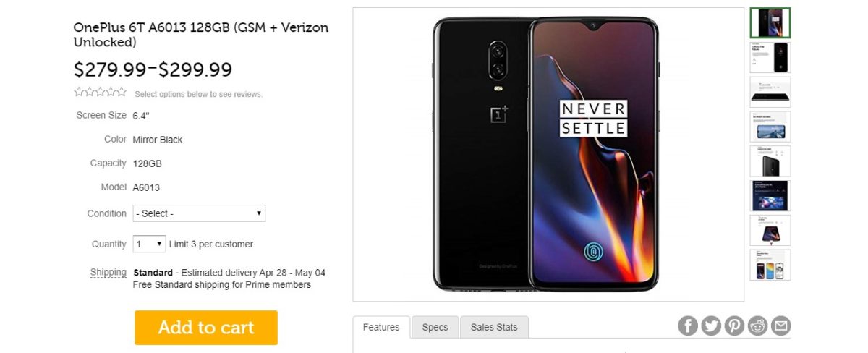868x353 pixels.
Task: Open the Sales Stats tab
Action: (494, 327)
